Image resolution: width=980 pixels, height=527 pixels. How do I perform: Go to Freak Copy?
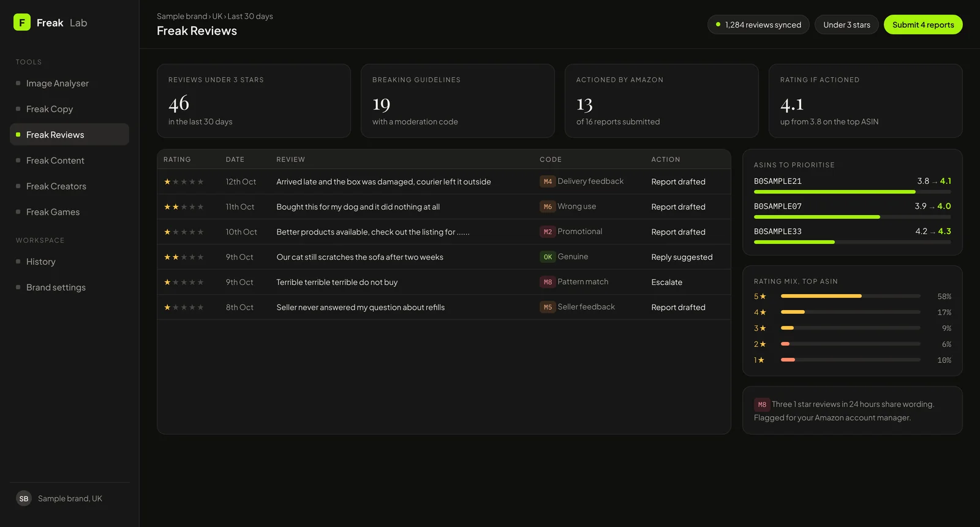tap(69, 109)
